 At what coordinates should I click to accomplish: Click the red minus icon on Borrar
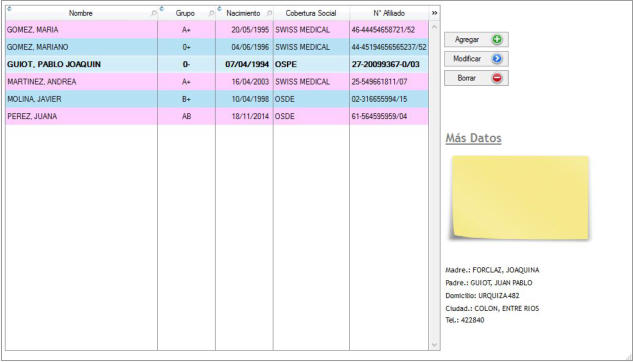497,78
